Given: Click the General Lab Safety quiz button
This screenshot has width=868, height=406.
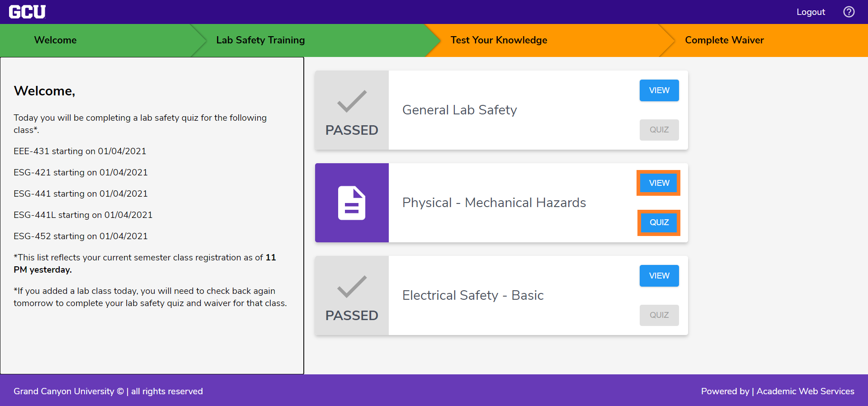Looking at the screenshot, I should pyautogui.click(x=659, y=130).
